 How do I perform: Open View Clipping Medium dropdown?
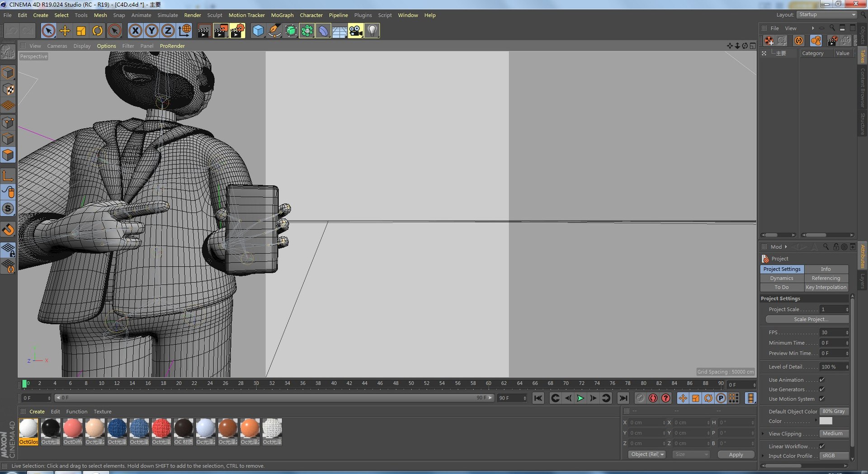point(834,433)
